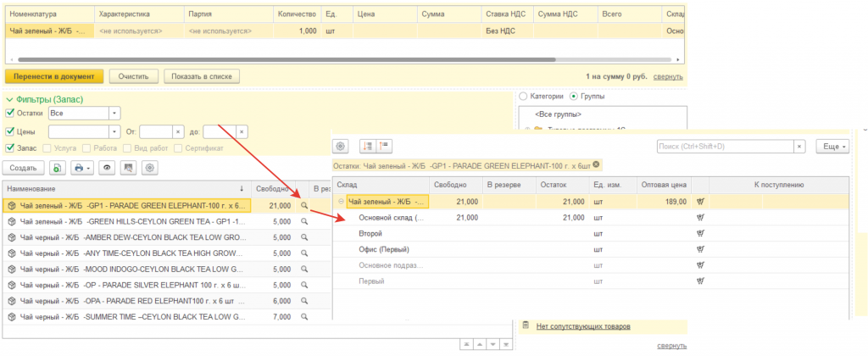Click magnifier icon in AMBER DEW row
Viewport: 868px width, 356px height.
[x=303, y=237]
